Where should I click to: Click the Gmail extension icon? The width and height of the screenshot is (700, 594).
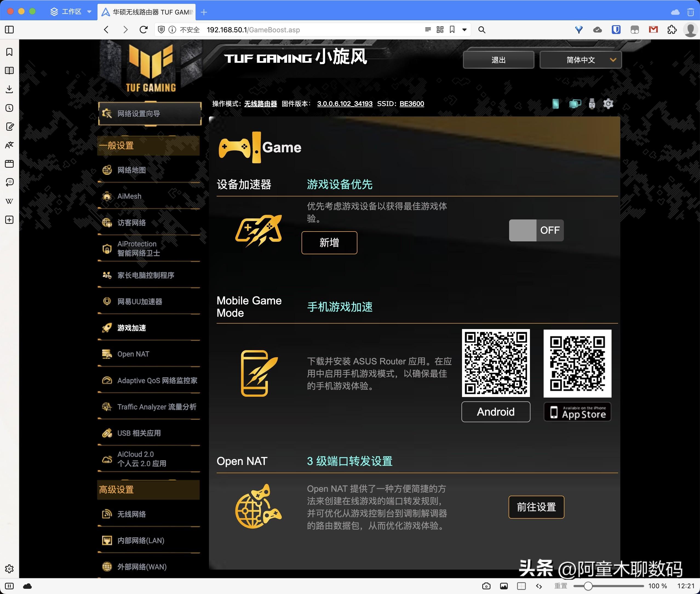click(653, 30)
